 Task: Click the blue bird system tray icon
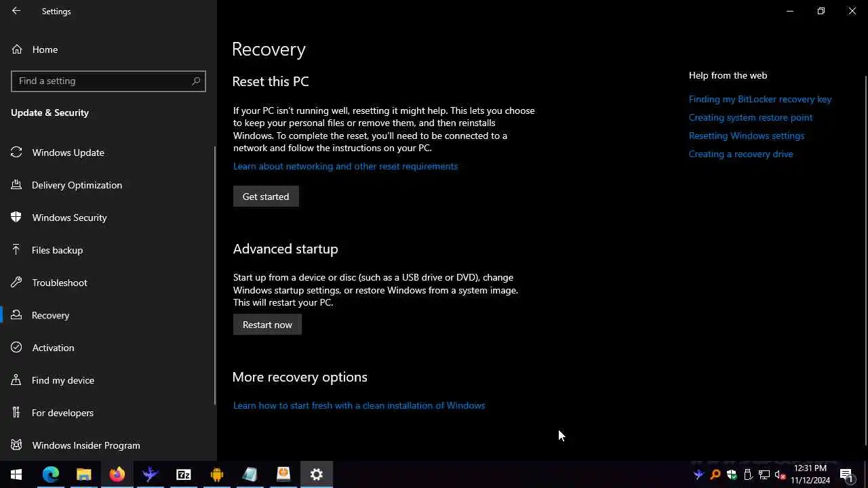pyautogui.click(x=698, y=474)
